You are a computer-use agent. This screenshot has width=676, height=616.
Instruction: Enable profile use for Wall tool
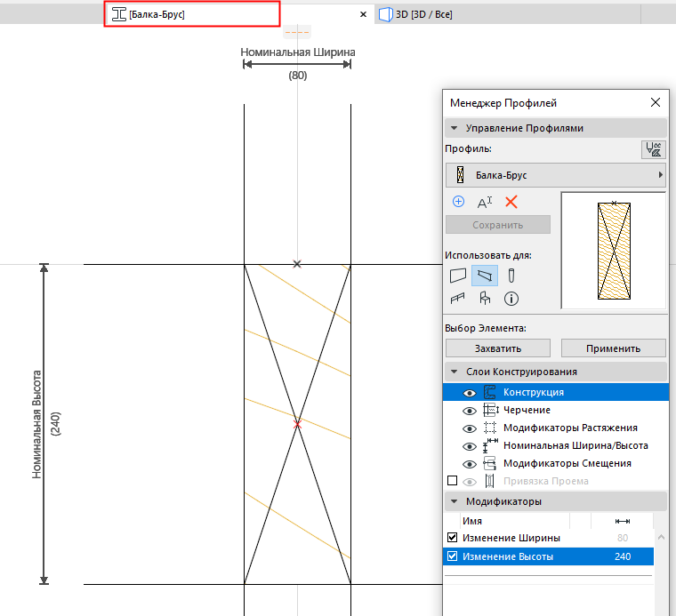click(458, 276)
